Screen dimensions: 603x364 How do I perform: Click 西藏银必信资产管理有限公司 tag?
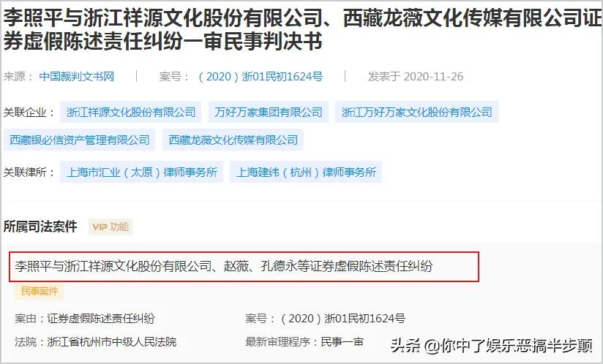tap(79, 140)
